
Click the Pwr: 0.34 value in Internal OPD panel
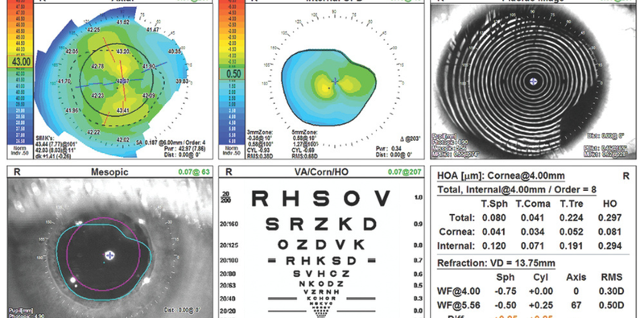[x=388, y=148]
